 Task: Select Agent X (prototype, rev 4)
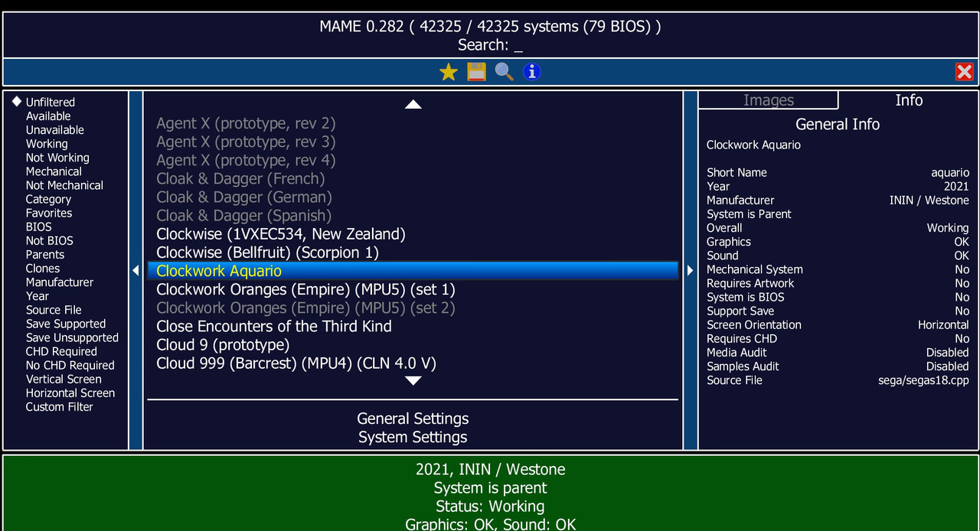pos(413,160)
